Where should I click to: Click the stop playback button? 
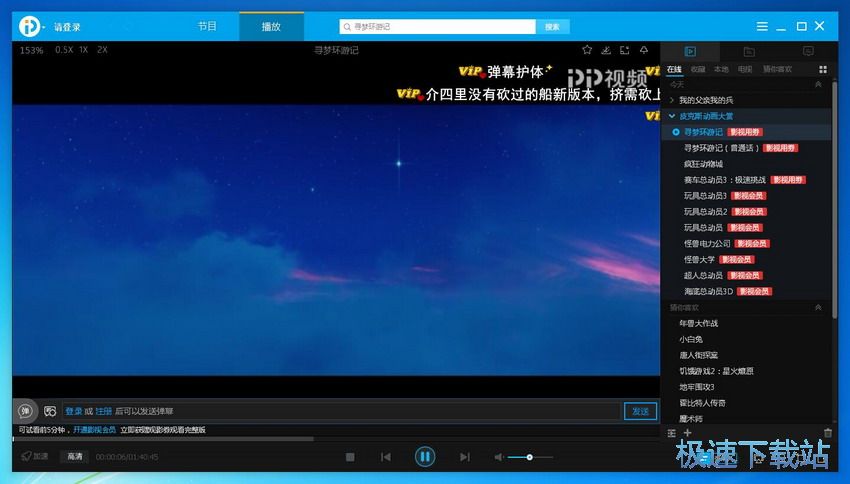[350, 457]
